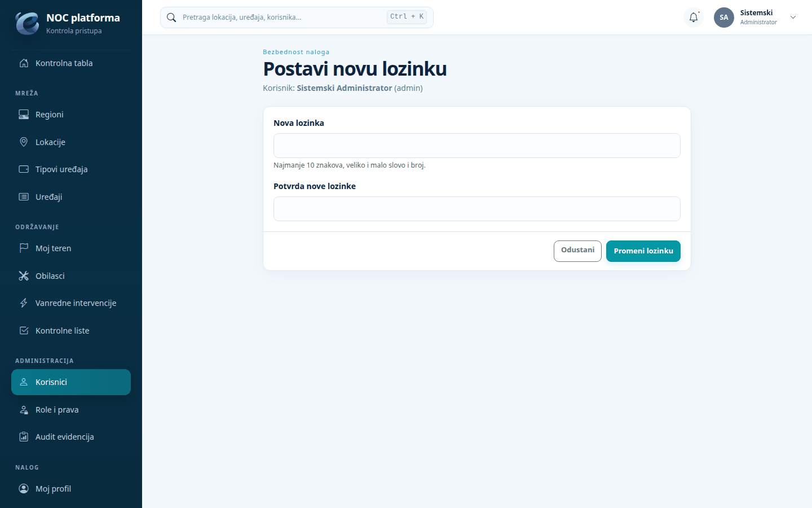Click the Ctrl + K shortcut badge

tap(407, 17)
